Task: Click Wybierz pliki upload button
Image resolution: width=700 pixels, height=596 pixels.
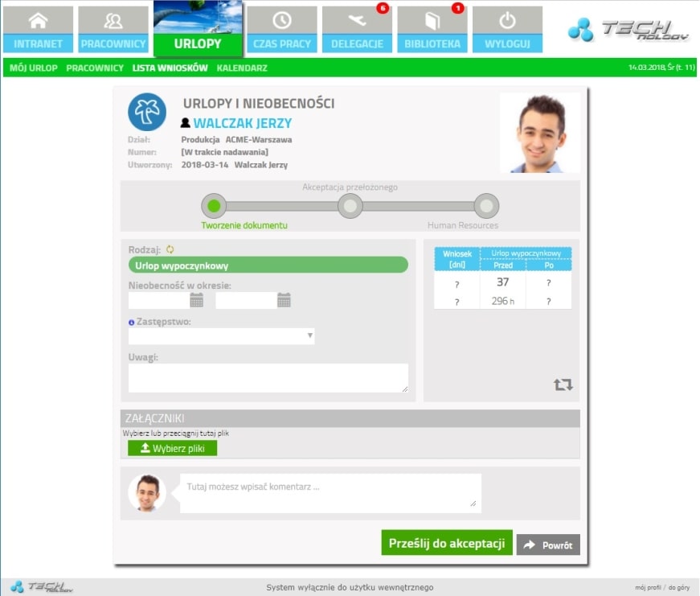Action: click(x=173, y=448)
